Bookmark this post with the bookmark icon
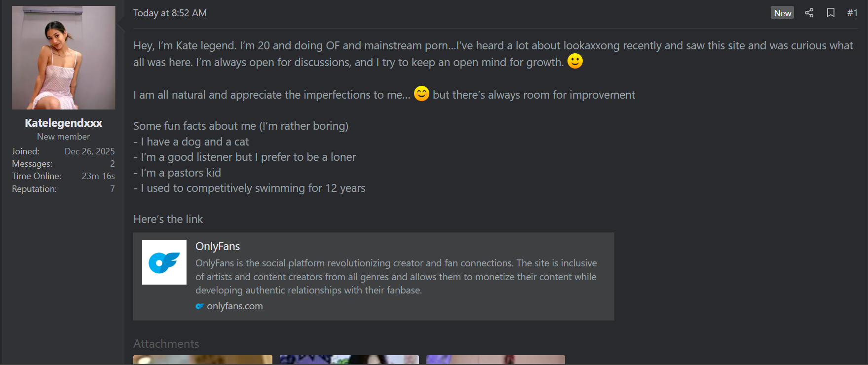 830,13
